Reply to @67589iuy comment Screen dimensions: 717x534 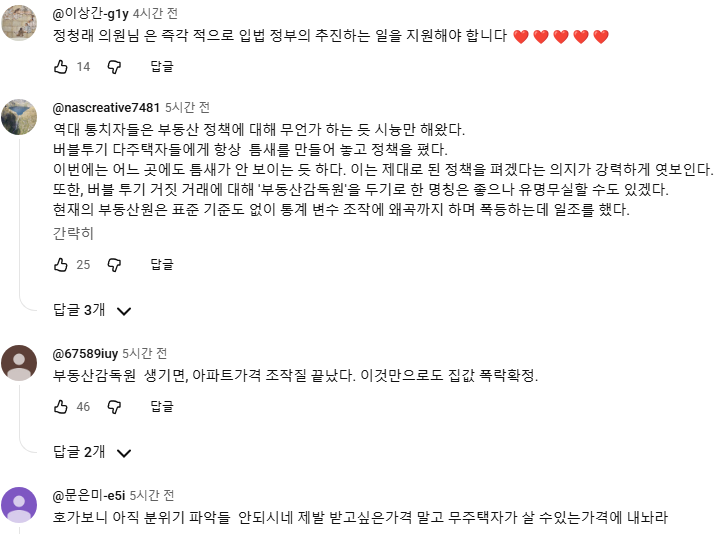(162, 407)
